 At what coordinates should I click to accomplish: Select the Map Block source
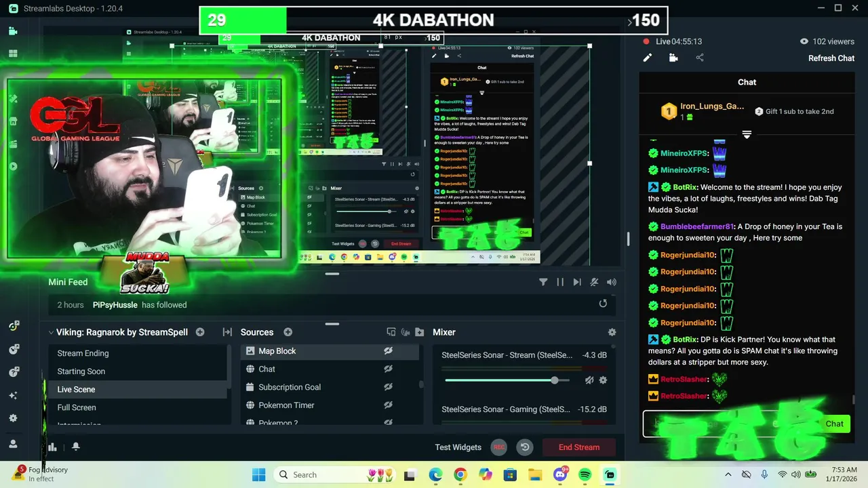point(330,351)
